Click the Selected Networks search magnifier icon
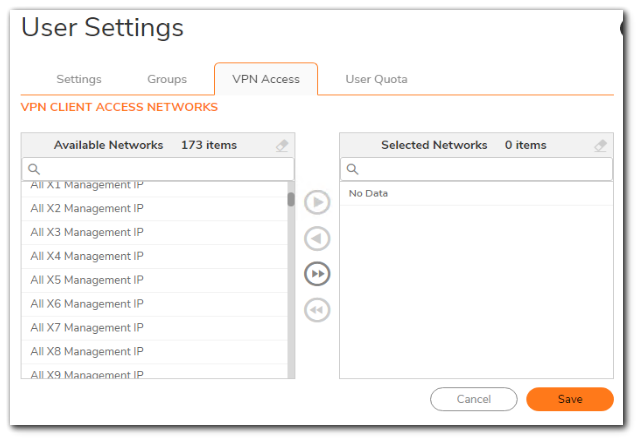The width and height of the screenshot is (641, 443). (352, 170)
